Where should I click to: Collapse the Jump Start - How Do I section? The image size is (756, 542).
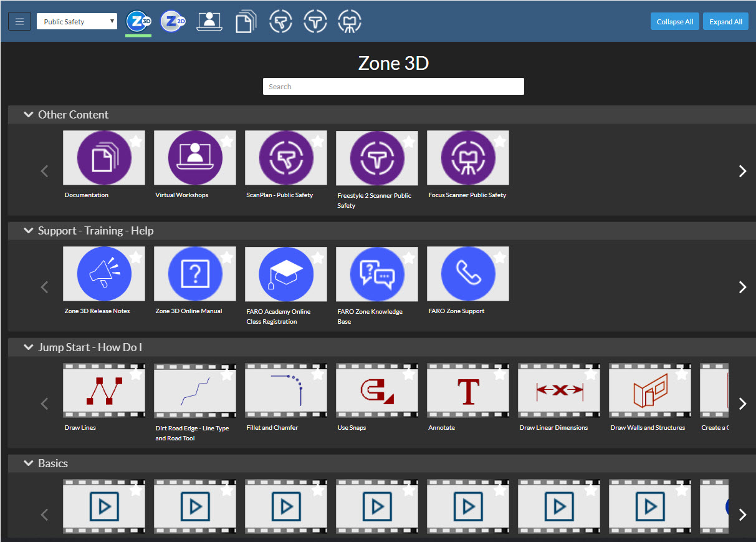pyautogui.click(x=28, y=347)
